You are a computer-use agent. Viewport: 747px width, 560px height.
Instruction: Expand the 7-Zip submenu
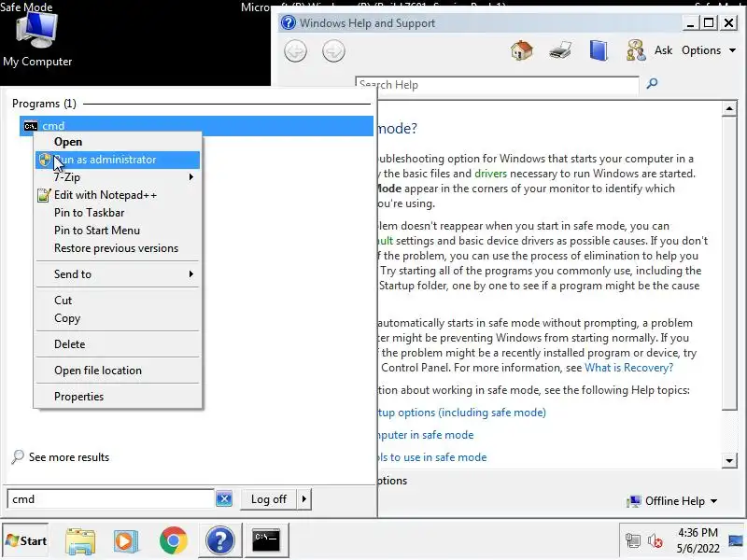118,177
